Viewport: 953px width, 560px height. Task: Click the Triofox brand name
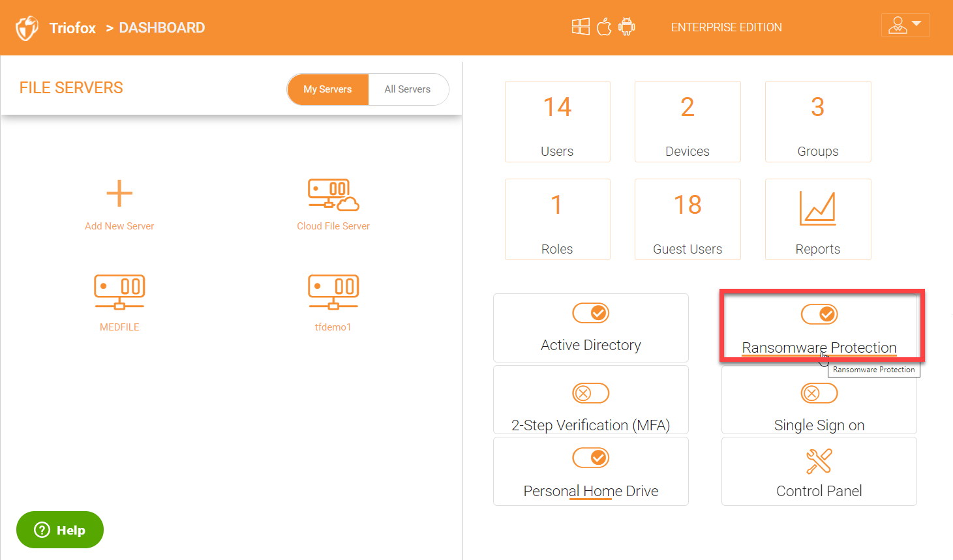[x=72, y=28]
